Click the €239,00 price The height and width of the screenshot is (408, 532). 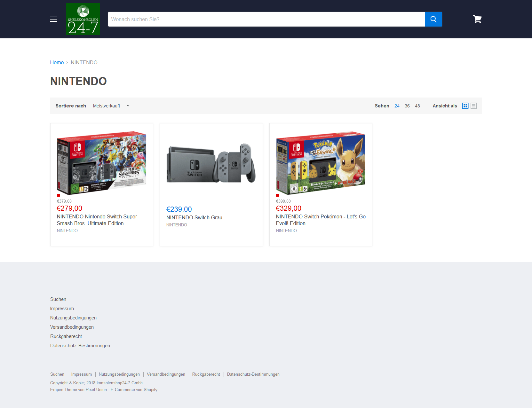point(179,209)
